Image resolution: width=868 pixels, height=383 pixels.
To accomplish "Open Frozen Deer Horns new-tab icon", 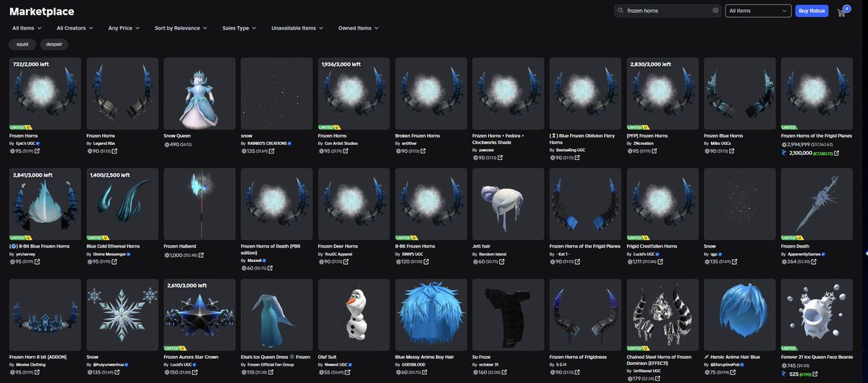I will point(346,261).
